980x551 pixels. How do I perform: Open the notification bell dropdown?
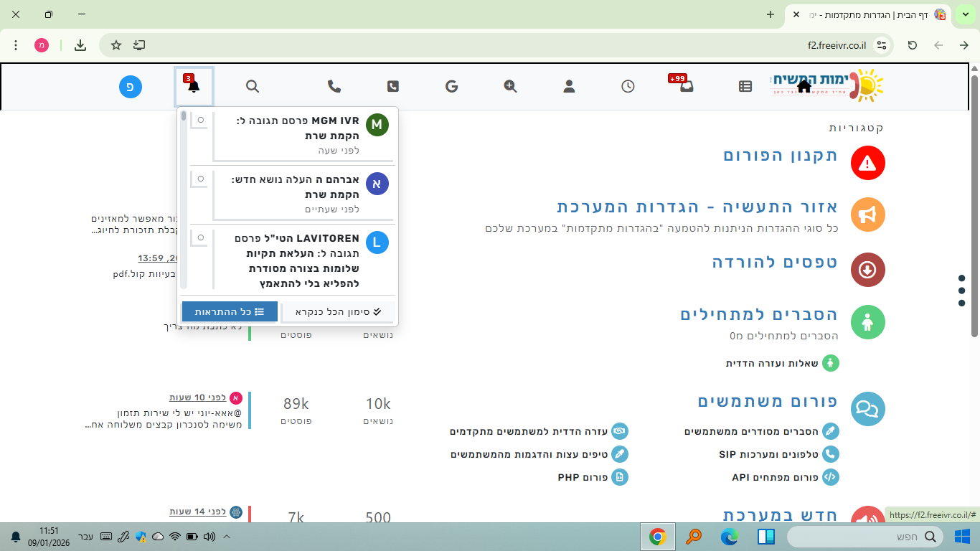click(x=194, y=86)
